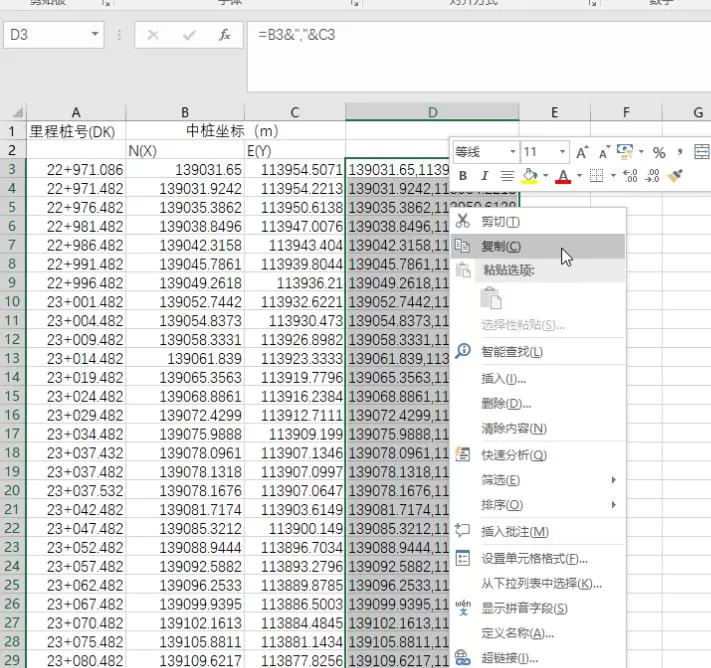Click the hyperlink globe icon

(463, 658)
